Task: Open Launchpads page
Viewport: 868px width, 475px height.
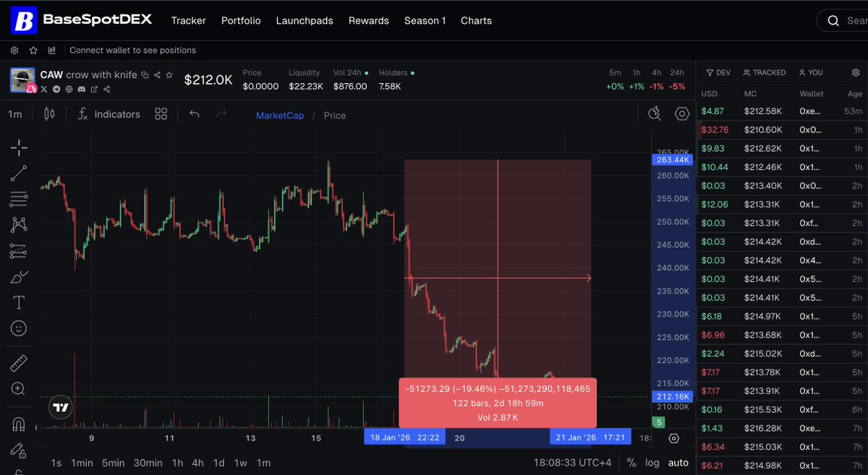Action: 305,20
